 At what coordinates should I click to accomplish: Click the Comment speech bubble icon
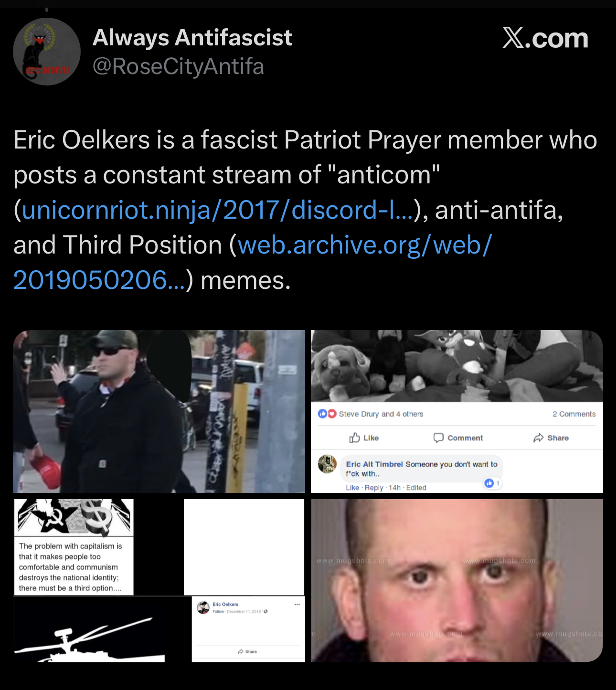(x=438, y=438)
